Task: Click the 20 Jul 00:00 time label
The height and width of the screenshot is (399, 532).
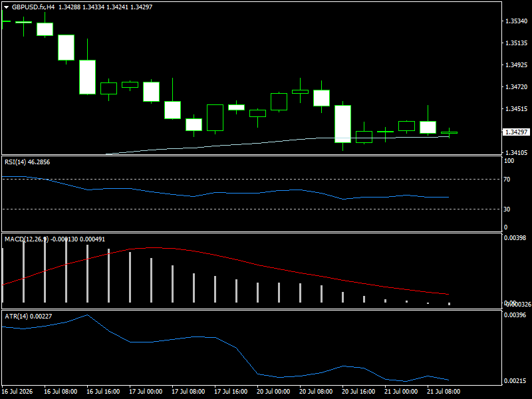Action: click(x=273, y=392)
